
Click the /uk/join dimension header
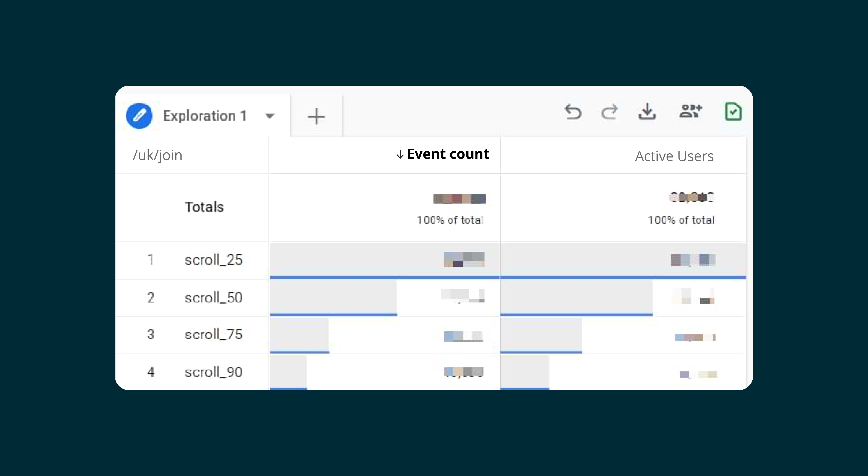point(158,155)
